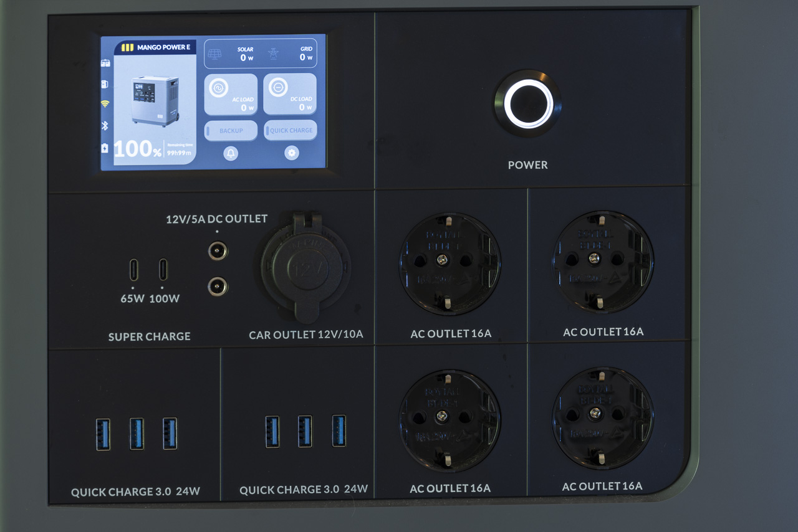Tap the grid tower icon
Image resolution: width=798 pixels, height=532 pixels.
tap(274, 54)
